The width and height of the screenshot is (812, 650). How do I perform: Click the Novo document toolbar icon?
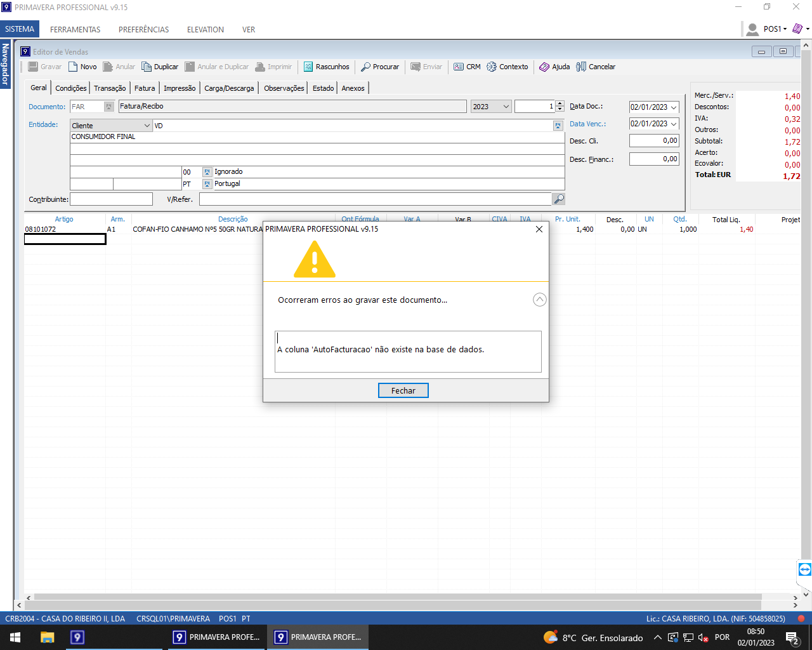point(74,67)
